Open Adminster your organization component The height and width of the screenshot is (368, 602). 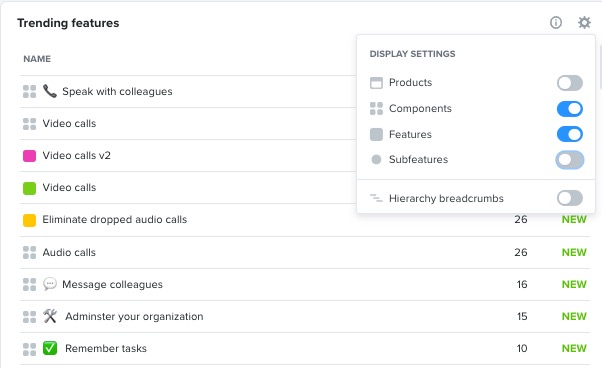tap(134, 317)
